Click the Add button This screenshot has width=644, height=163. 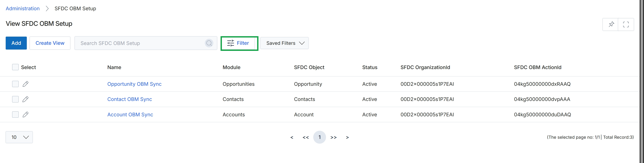coord(16,43)
